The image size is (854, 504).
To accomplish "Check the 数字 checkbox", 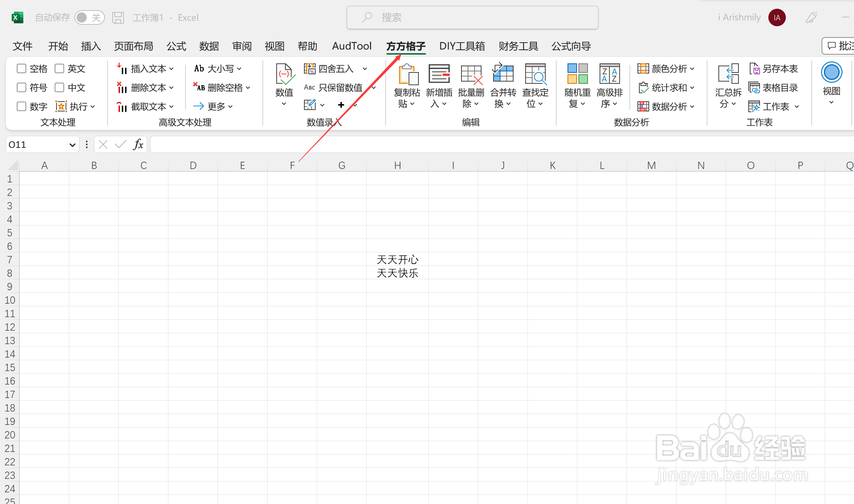I will [x=22, y=106].
